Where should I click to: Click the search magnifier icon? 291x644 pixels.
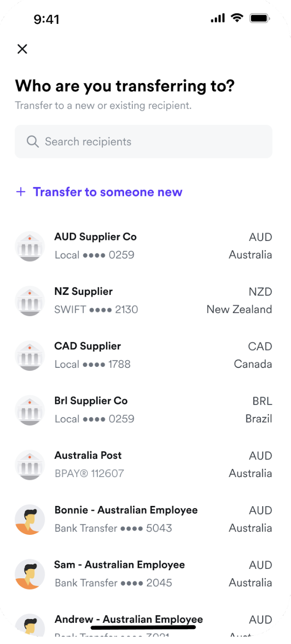[x=33, y=142]
